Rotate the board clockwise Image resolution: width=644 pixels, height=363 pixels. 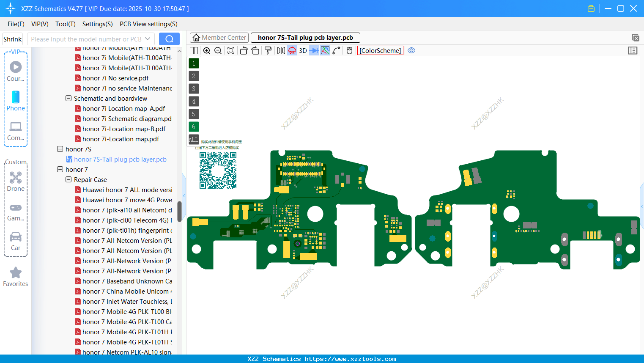coord(255,51)
